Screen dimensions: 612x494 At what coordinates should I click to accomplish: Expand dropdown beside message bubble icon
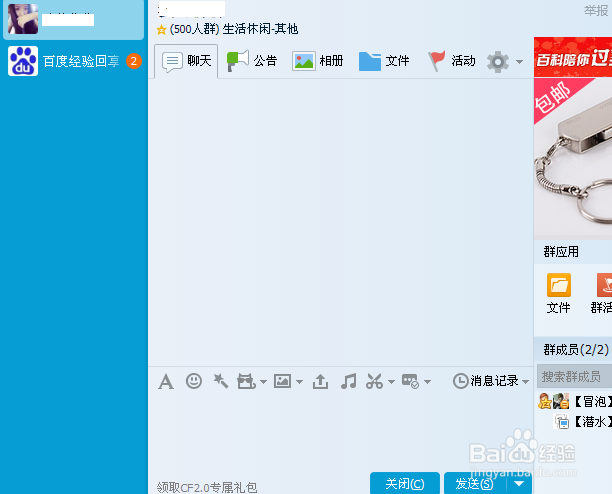click(x=427, y=382)
